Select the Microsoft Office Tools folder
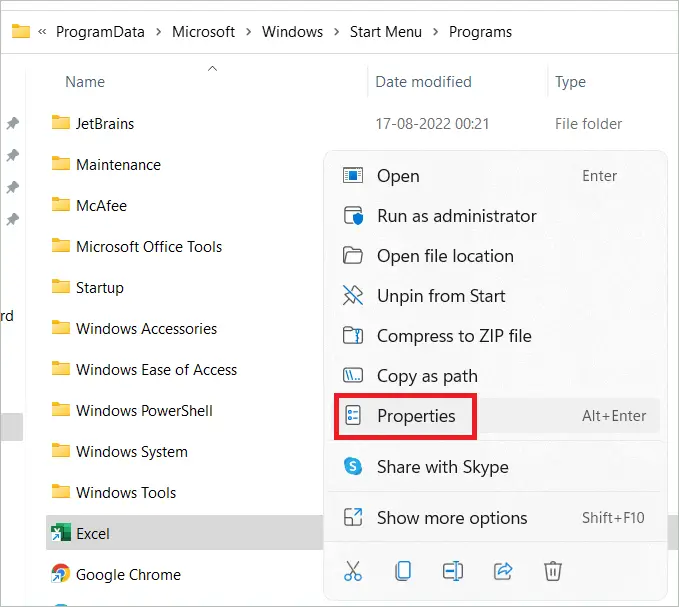 pyautogui.click(x=149, y=246)
